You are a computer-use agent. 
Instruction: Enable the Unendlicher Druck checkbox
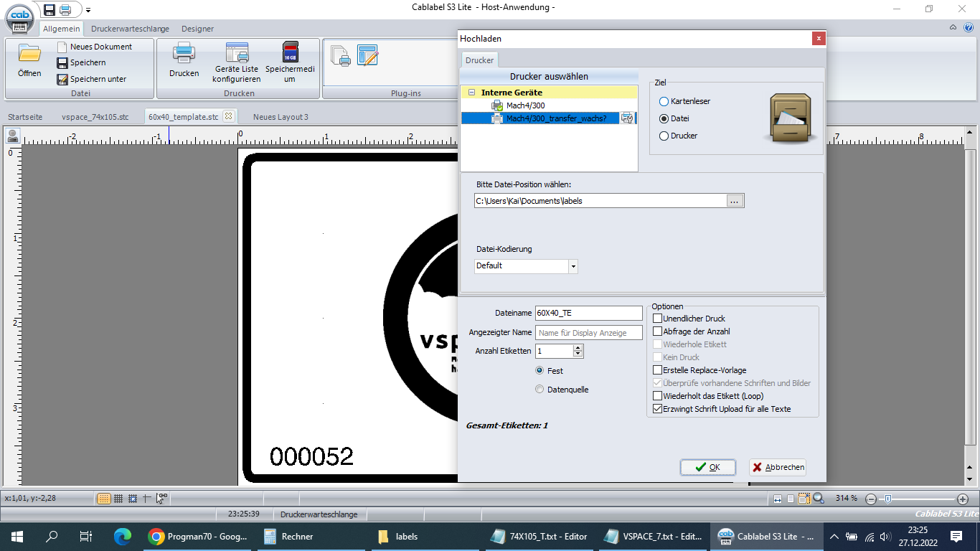(x=657, y=319)
